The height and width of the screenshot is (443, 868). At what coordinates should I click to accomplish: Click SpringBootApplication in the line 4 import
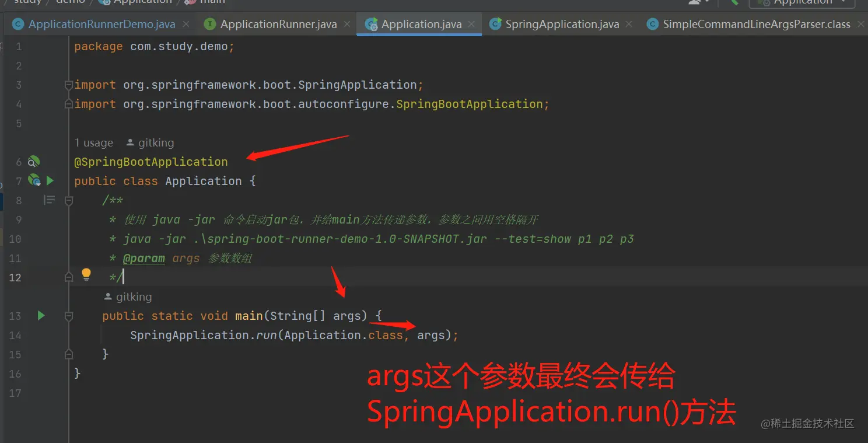pos(470,104)
